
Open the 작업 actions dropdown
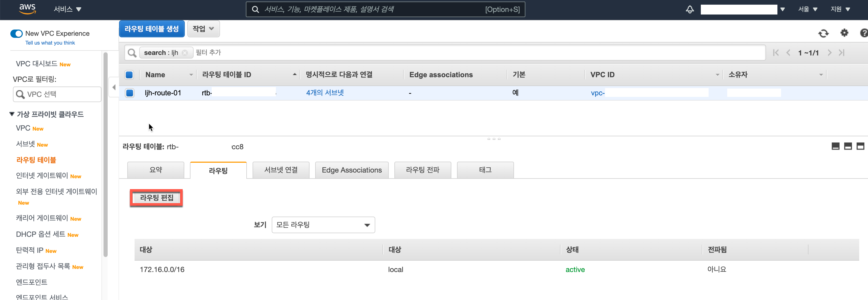coord(203,29)
